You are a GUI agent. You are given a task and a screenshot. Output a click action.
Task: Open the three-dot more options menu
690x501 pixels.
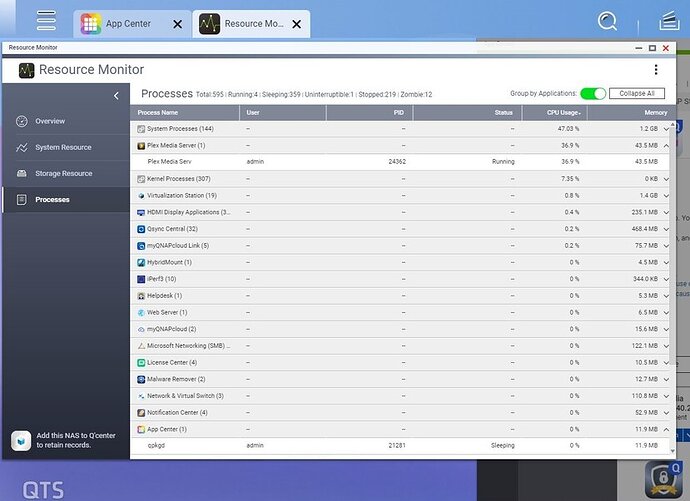pyautogui.click(x=656, y=69)
